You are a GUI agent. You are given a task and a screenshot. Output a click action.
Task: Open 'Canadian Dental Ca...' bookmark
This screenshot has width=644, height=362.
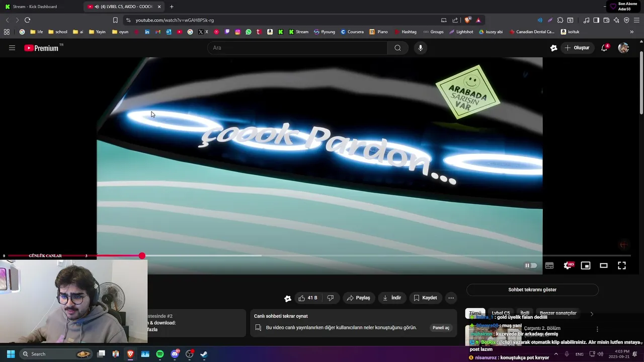tap(532, 32)
